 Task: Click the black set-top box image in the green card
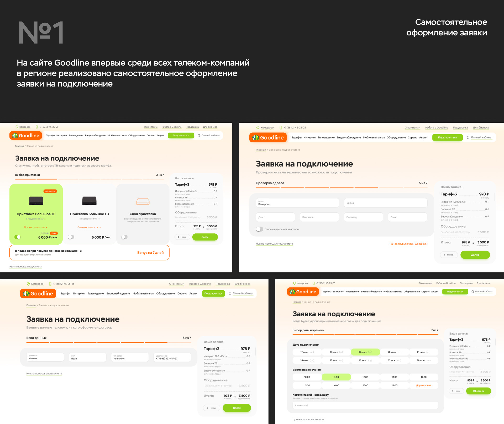click(x=36, y=201)
